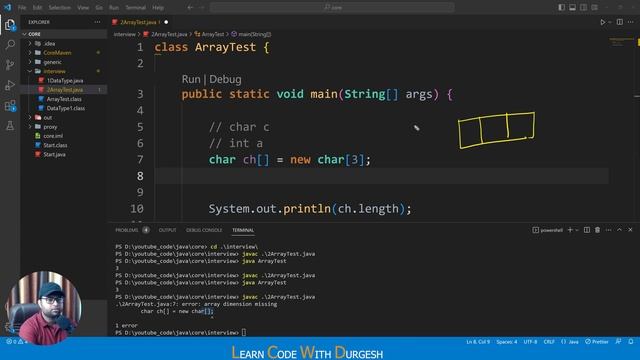Click the Debug CodeLens above main
640x360 pixels.
[225, 79]
